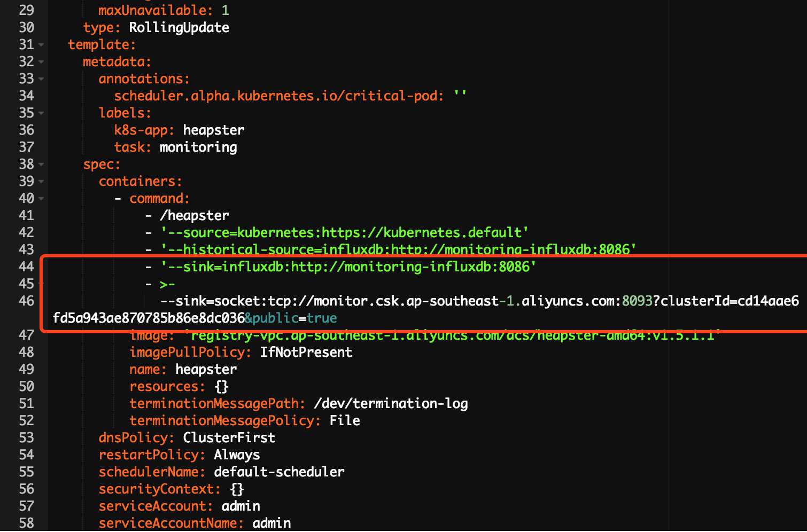Click the >- folded scalar indicator
807x532 pixels.
(167, 284)
